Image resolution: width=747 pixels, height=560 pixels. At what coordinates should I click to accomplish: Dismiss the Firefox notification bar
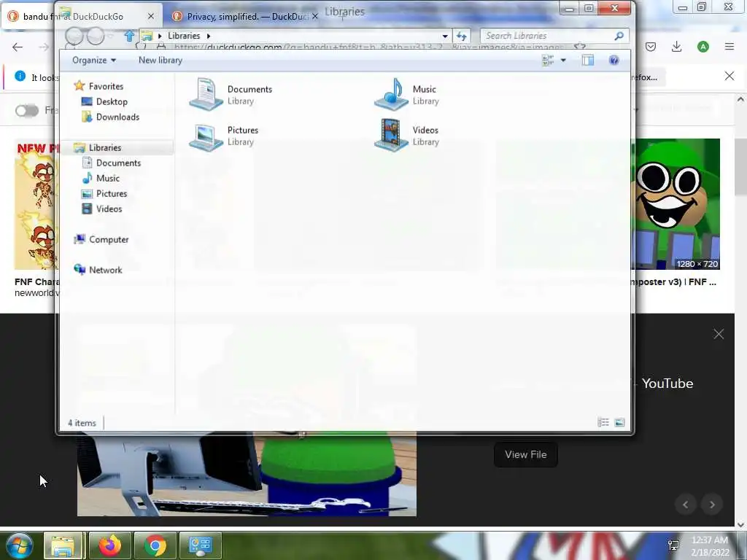point(729,76)
